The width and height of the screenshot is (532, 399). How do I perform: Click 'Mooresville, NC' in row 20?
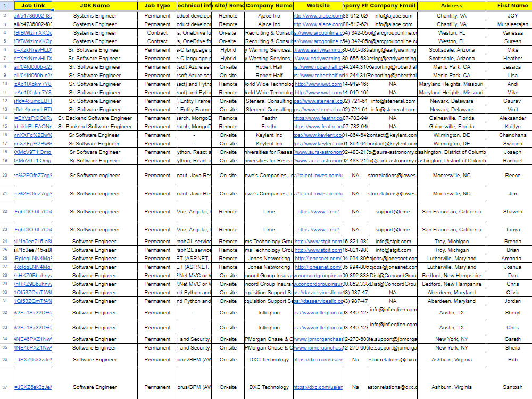point(452,176)
